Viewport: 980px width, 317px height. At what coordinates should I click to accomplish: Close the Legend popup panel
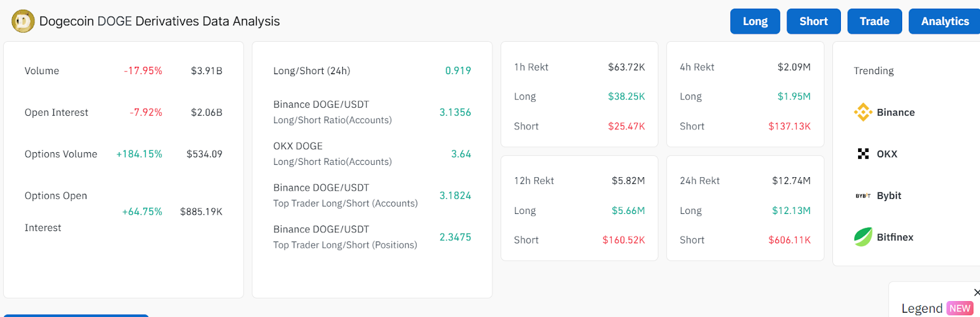coord(976,292)
